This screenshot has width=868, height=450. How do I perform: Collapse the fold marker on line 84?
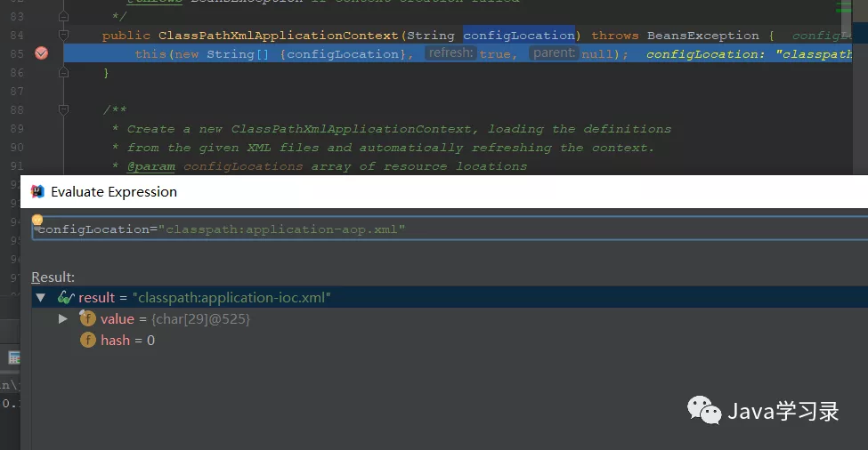64,36
